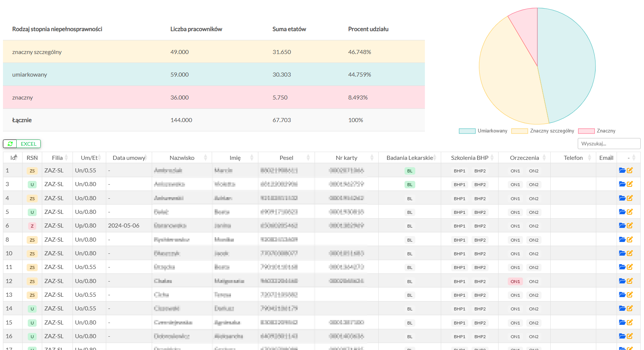This screenshot has height=350, width=644.
Task: Sort table by Nazwisko column
Action: click(182, 158)
